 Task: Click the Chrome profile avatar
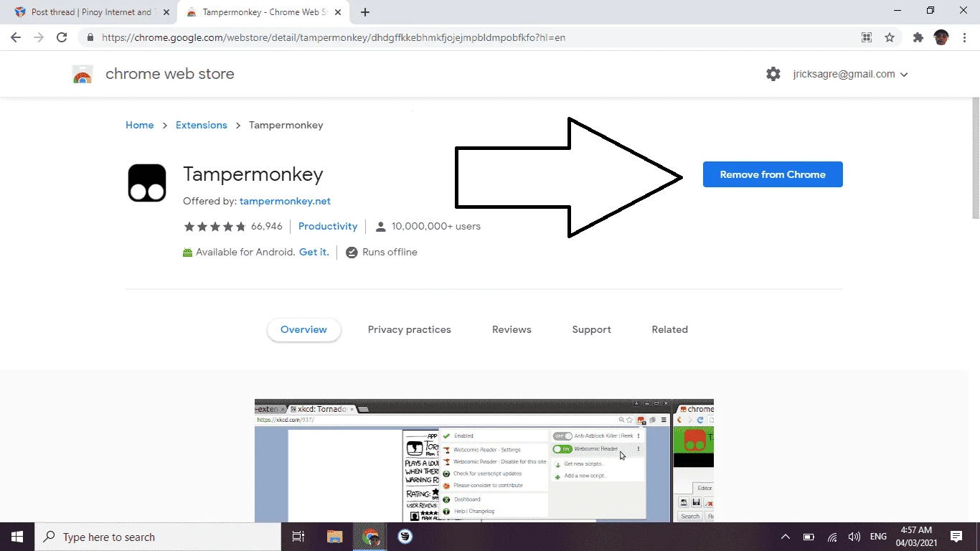click(x=941, y=37)
